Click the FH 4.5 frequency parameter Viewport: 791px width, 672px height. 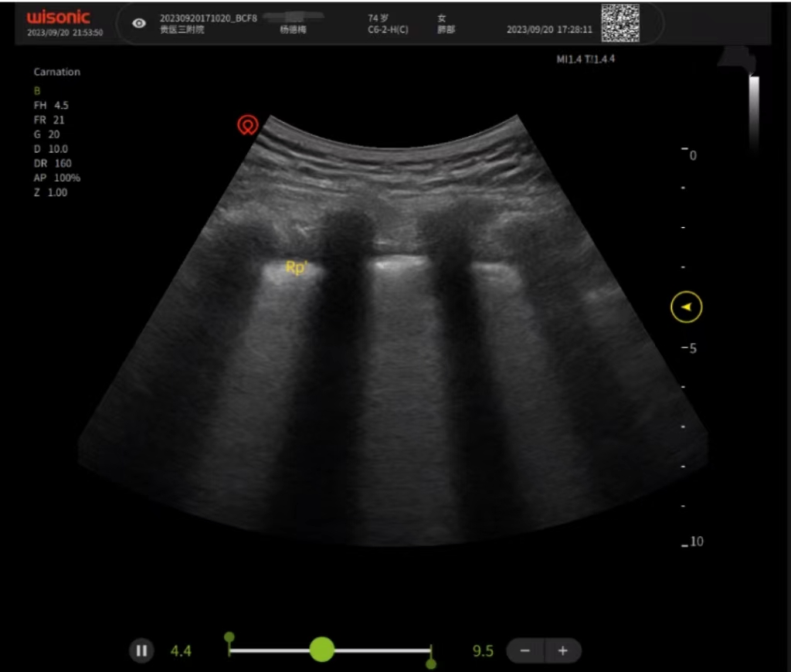51,105
